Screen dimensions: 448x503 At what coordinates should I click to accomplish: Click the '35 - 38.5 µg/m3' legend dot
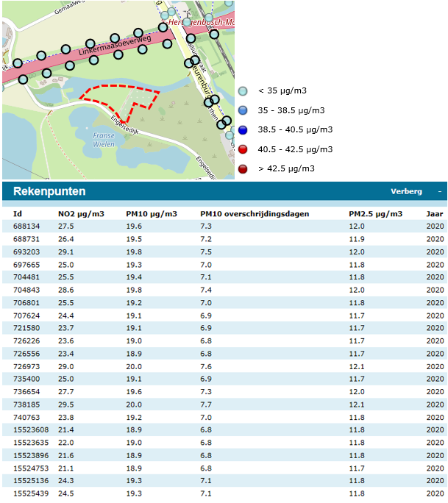pyautogui.click(x=243, y=110)
